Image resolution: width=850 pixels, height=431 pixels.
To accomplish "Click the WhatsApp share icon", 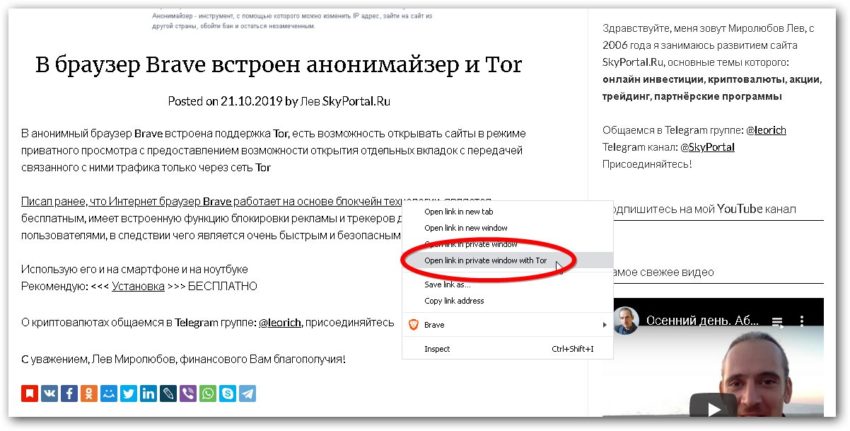I will click(207, 394).
